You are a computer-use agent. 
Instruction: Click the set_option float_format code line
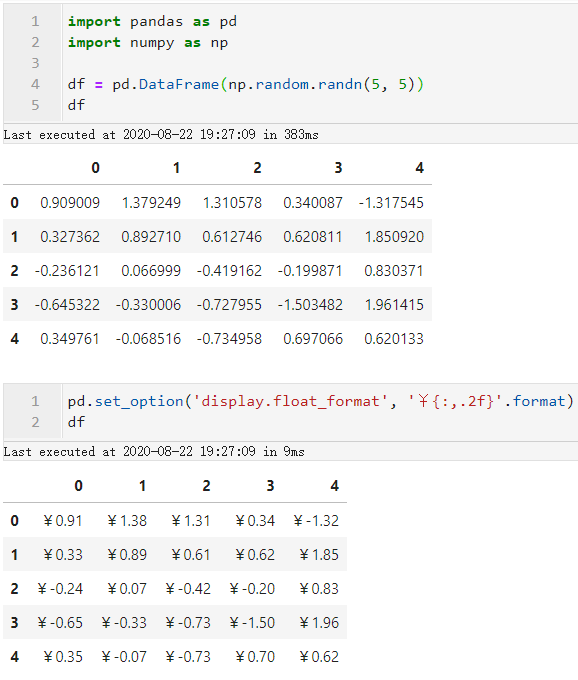click(321, 401)
